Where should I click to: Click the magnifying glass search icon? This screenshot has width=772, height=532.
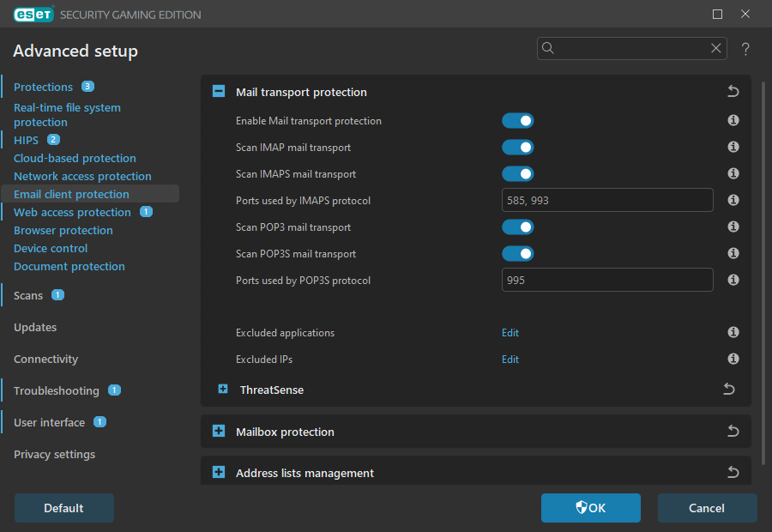click(x=548, y=48)
